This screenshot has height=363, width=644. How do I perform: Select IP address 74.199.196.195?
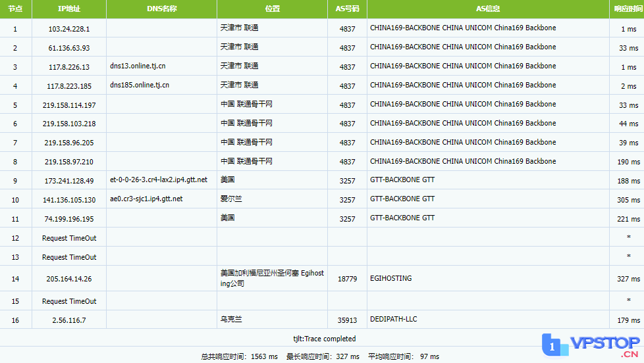click(x=69, y=219)
